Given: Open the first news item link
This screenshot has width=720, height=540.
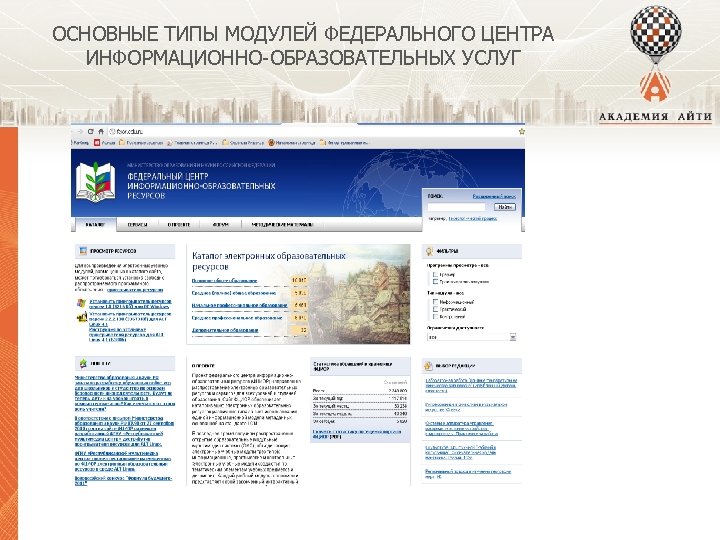Looking at the screenshot, I should [x=124, y=393].
